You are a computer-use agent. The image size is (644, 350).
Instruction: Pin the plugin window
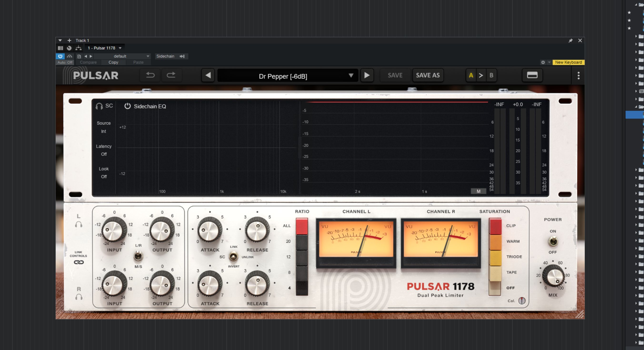pyautogui.click(x=570, y=40)
